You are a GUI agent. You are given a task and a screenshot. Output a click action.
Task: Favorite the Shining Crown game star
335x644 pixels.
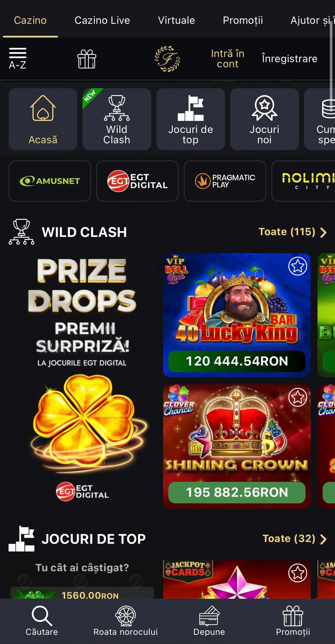pos(298,397)
